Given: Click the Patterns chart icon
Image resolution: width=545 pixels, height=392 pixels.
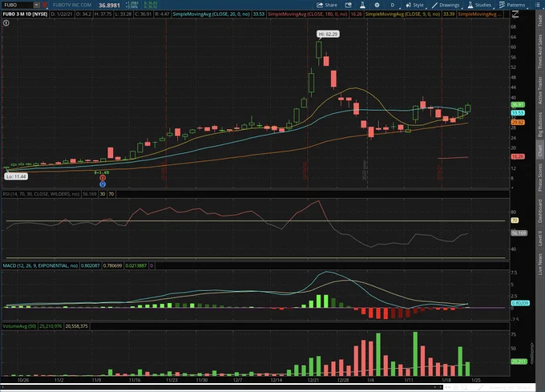Looking at the screenshot, I should pos(502,5).
